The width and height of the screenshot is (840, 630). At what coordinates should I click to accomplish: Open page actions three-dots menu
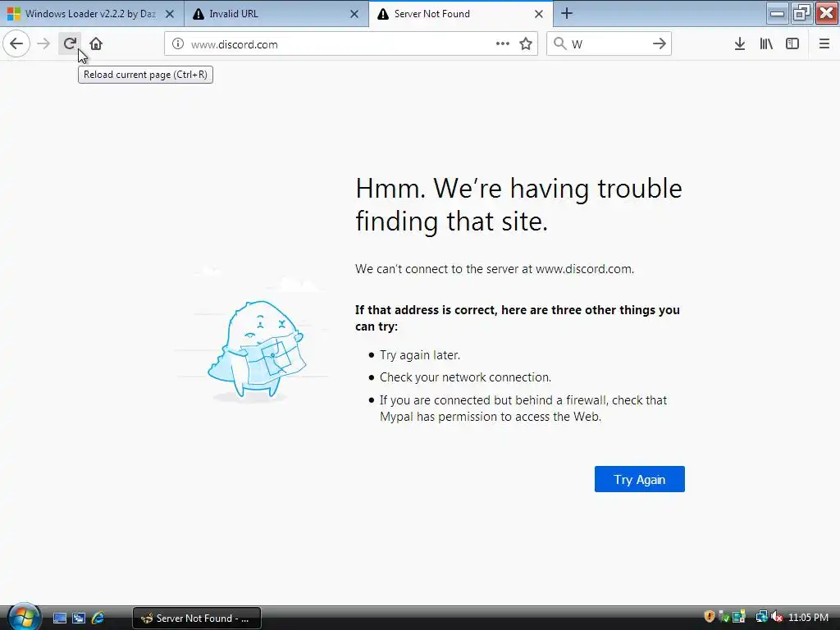pyautogui.click(x=503, y=44)
